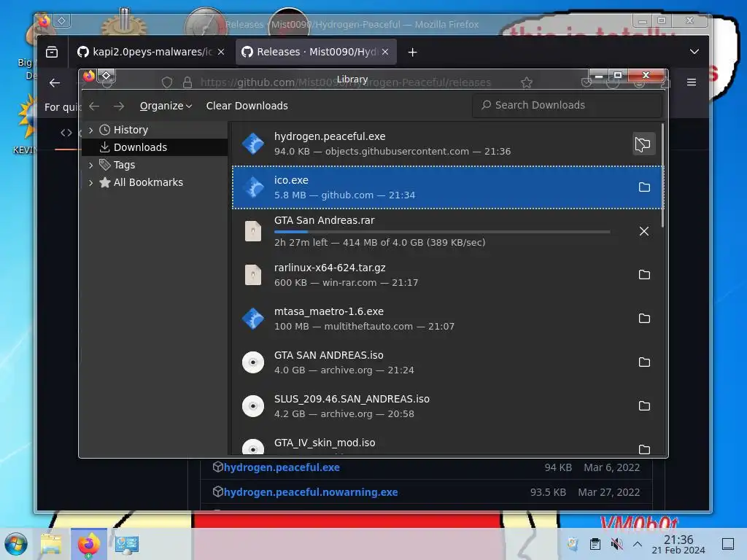Open containing folder for rarlinux-x64-624.tar.gz
The image size is (747, 560).
pos(644,275)
